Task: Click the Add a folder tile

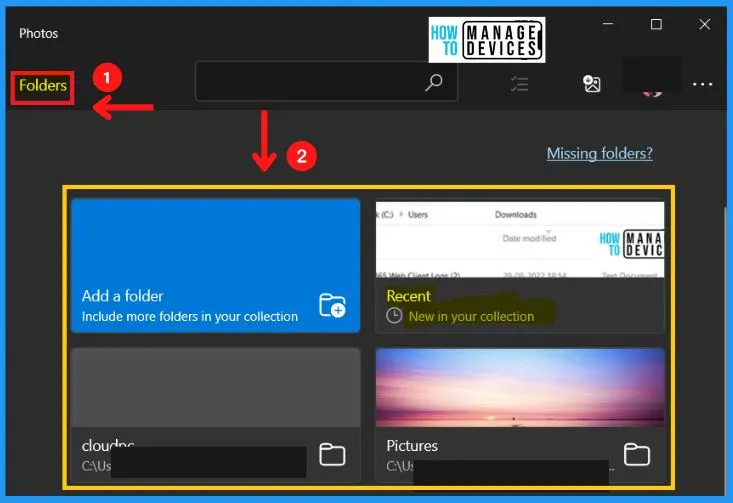Action: click(x=215, y=265)
